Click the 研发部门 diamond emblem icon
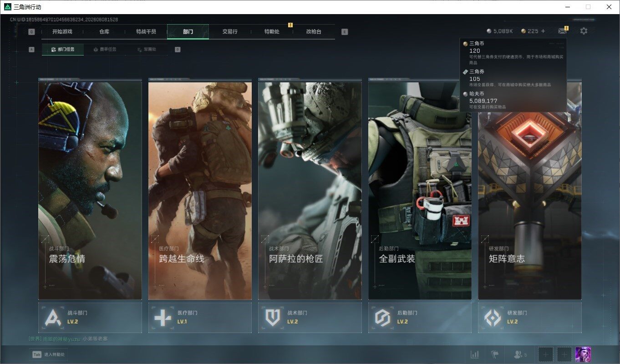Image resolution: width=620 pixels, height=364 pixels. pos(493,317)
